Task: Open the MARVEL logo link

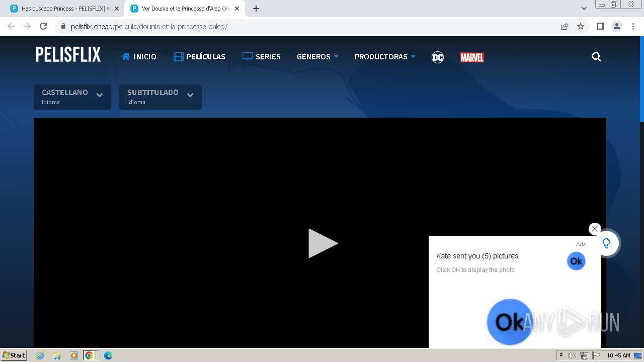Action: [x=472, y=57]
